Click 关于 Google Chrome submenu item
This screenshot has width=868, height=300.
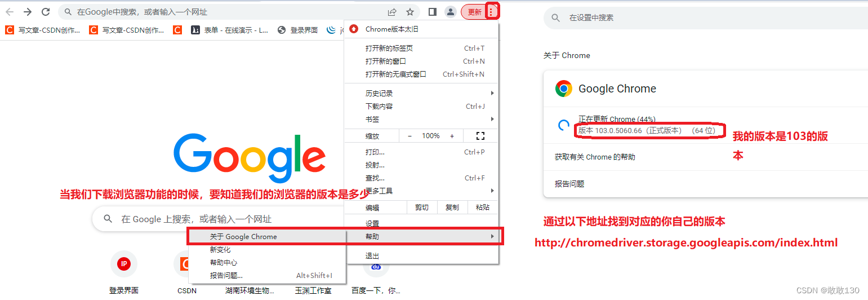click(266, 237)
